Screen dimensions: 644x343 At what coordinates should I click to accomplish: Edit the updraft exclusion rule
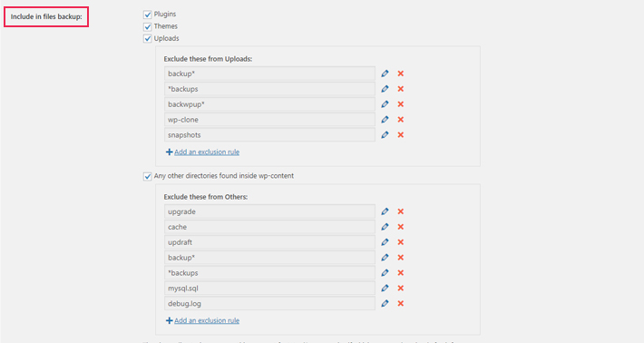(x=385, y=242)
